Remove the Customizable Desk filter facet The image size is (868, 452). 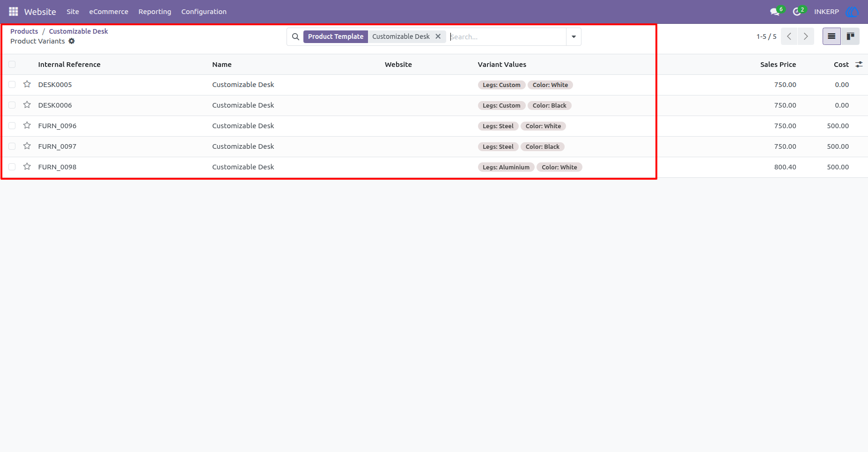[438, 36]
